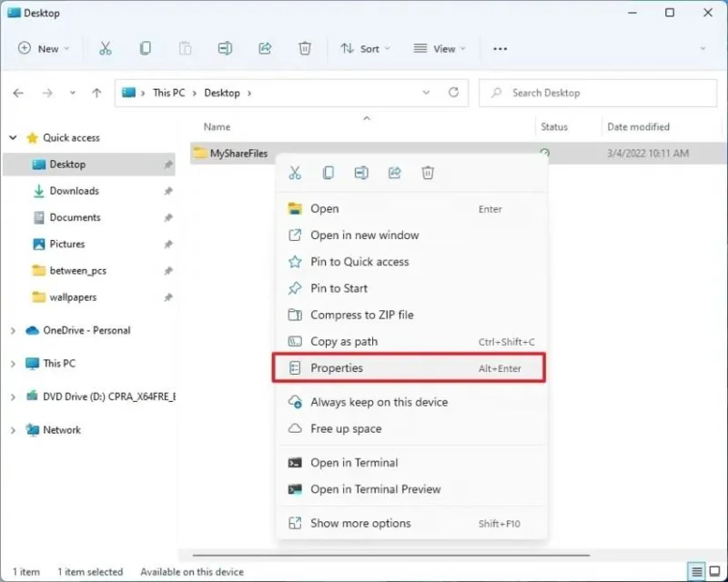728x582 pixels.
Task: Choose Show more options
Action: (x=411, y=524)
